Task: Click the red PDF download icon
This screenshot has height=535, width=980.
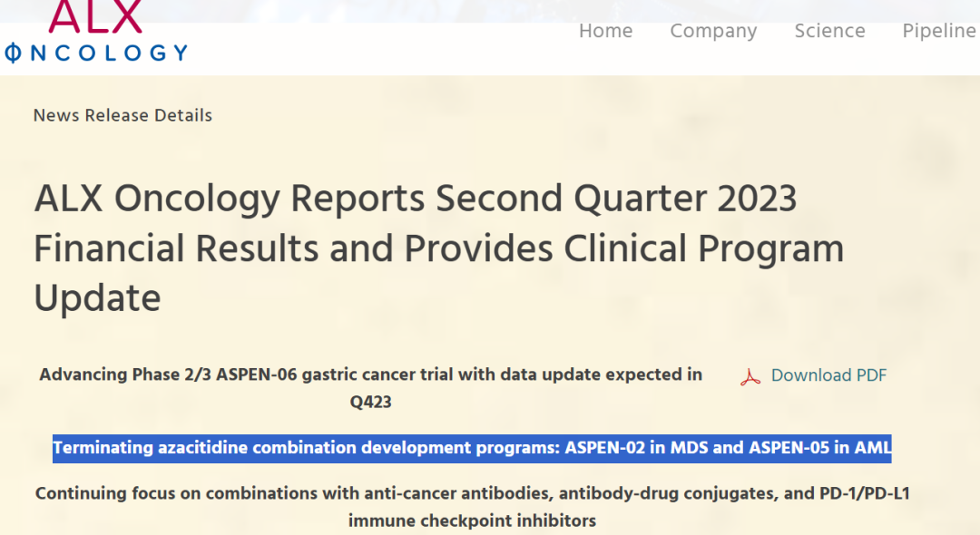Action: pyautogui.click(x=749, y=375)
